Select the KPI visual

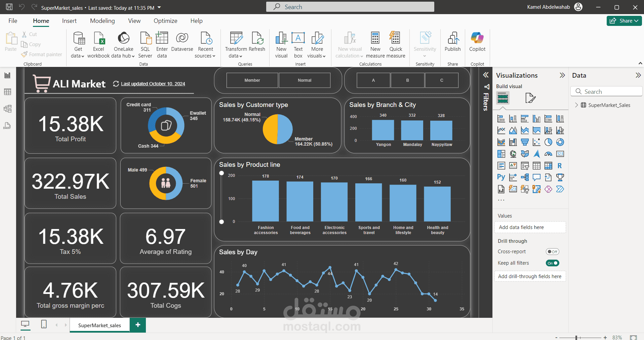point(513,166)
